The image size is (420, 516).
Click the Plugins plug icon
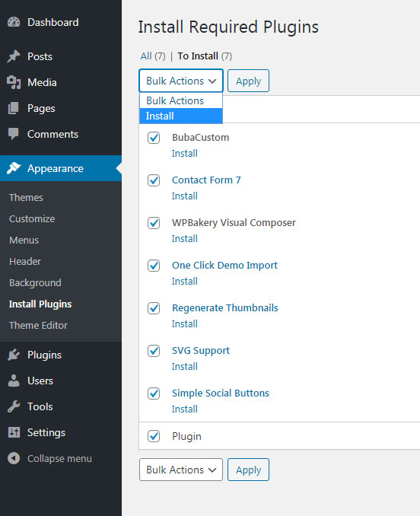14,355
